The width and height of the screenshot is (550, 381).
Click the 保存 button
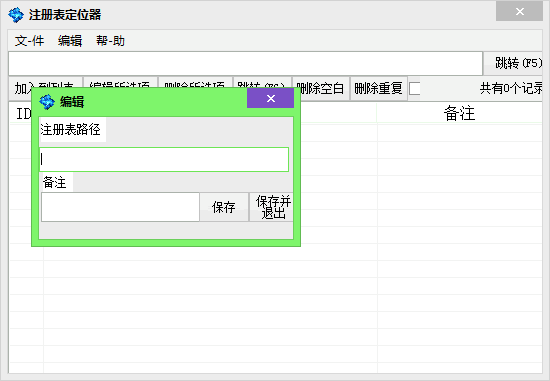(x=224, y=207)
